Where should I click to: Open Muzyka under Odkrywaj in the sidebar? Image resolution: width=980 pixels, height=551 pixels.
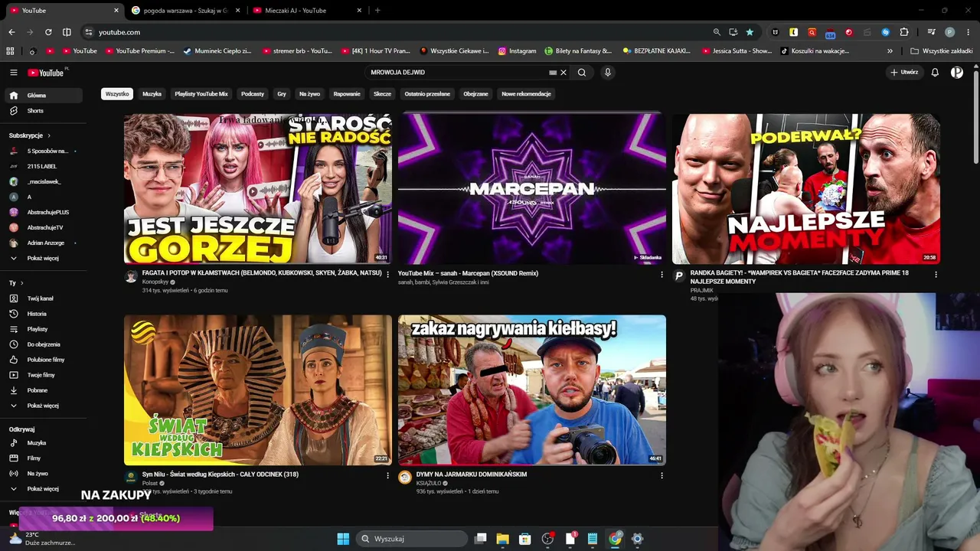pos(45,443)
